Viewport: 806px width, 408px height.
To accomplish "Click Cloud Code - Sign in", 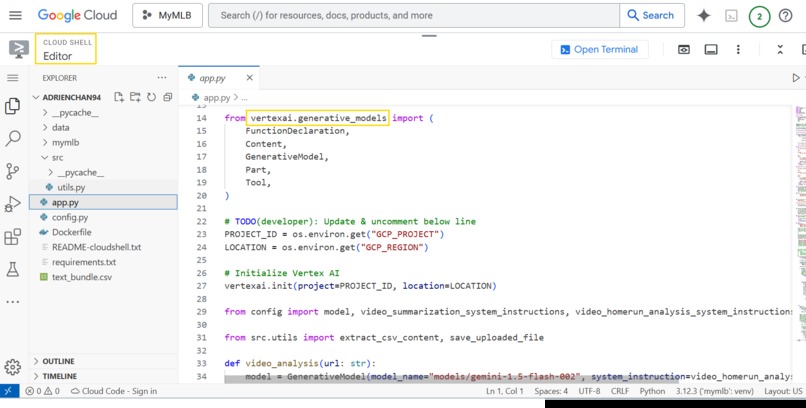I will (x=114, y=391).
